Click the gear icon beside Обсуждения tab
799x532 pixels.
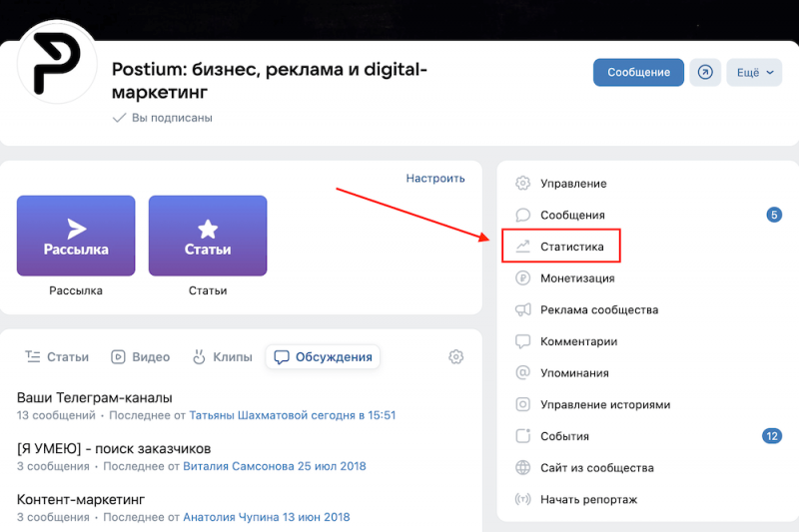click(x=456, y=356)
